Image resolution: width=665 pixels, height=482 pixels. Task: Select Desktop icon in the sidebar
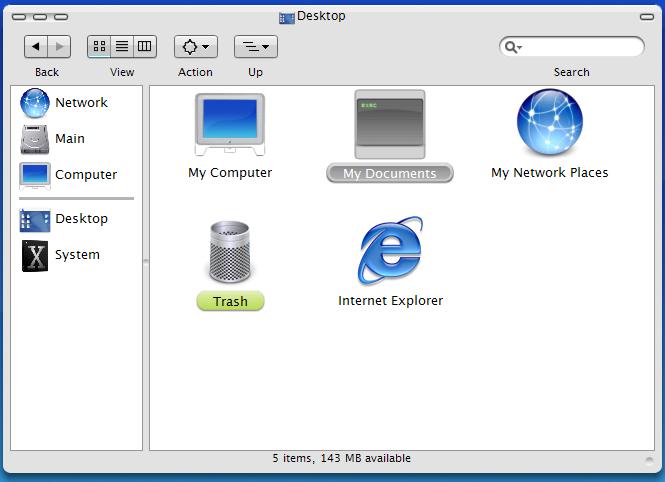[35, 220]
